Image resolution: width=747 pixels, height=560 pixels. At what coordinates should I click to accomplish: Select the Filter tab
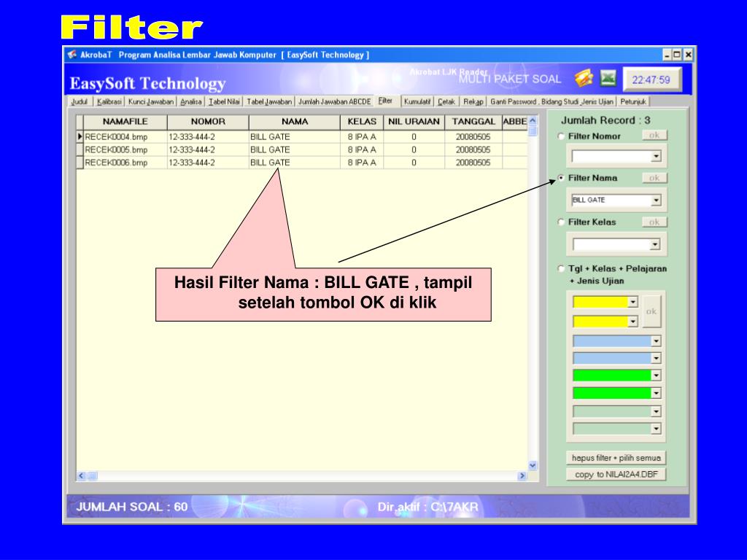click(385, 101)
